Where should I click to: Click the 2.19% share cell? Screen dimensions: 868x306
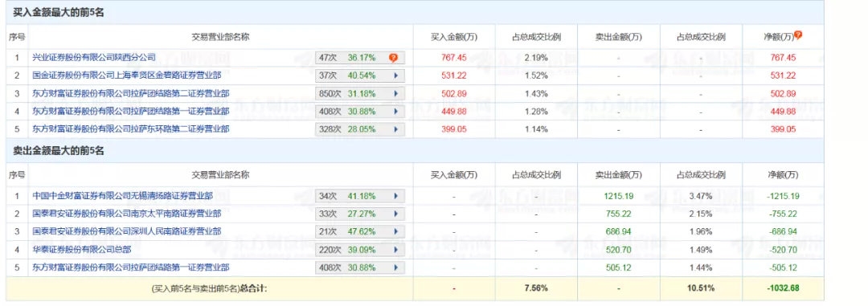[x=536, y=58]
